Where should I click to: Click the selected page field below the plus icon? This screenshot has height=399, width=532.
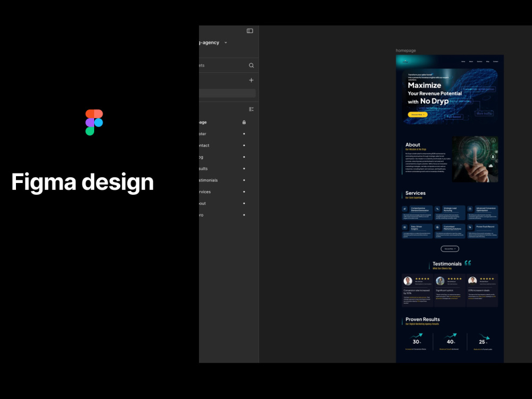tap(227, 93)
